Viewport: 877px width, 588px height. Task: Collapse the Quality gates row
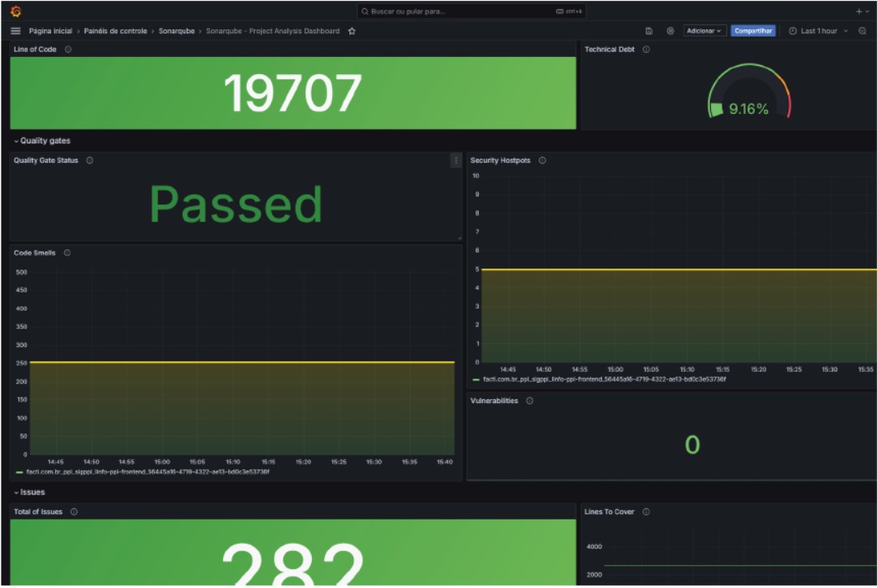(42, 141)
